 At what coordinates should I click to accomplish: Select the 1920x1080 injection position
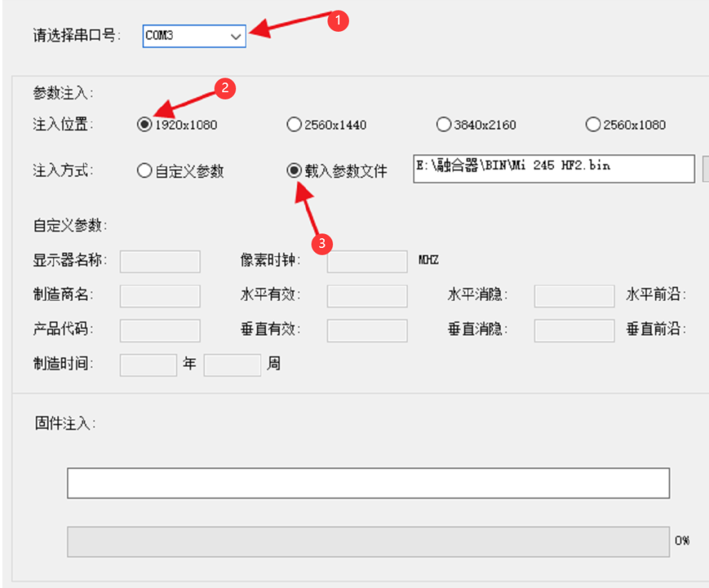click(x=144, y=125)
